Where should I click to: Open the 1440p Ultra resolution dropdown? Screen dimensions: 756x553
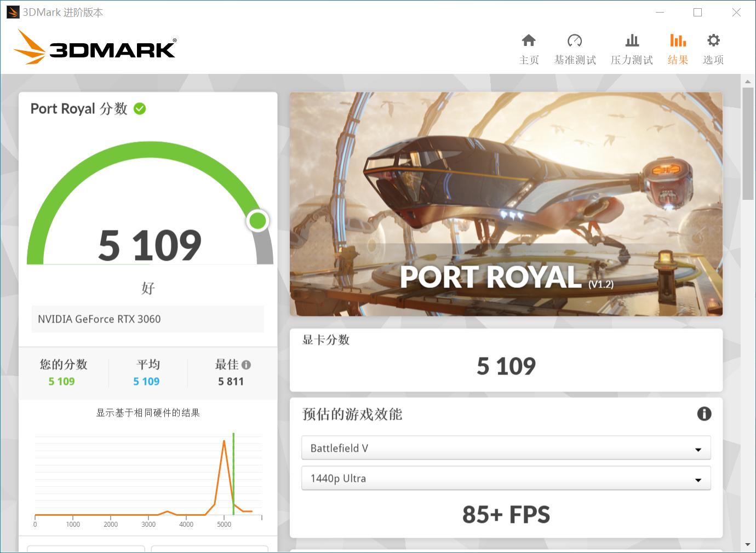click(x=505, y=478)
